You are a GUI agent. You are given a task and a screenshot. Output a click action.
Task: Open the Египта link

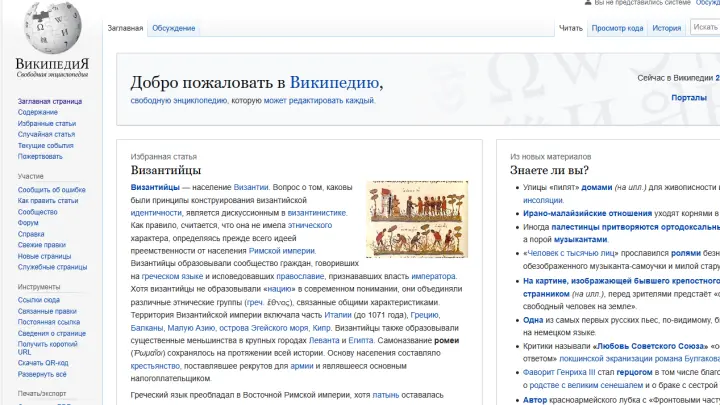coord(360,341)
